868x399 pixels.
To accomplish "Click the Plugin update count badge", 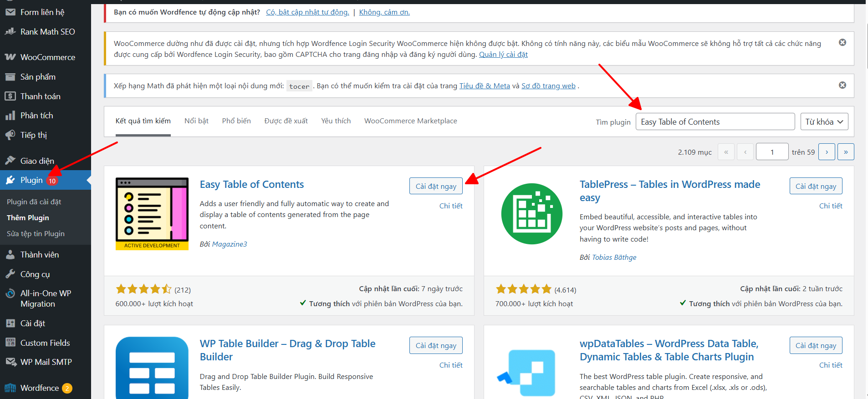I will click(52, 181).
